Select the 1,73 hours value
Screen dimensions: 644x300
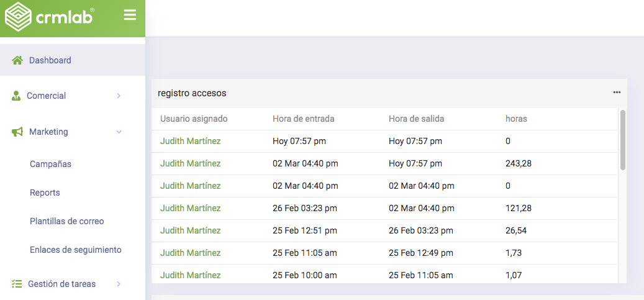[514, 253]
